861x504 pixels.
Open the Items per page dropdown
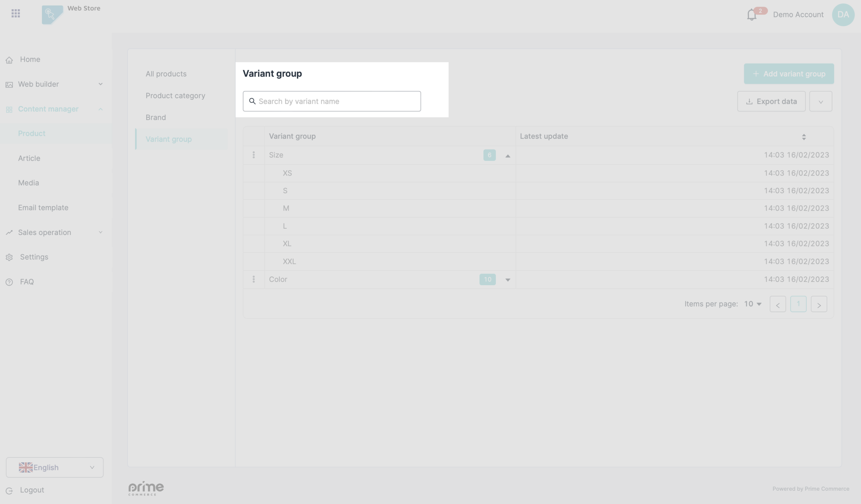[x=753, y=304]
